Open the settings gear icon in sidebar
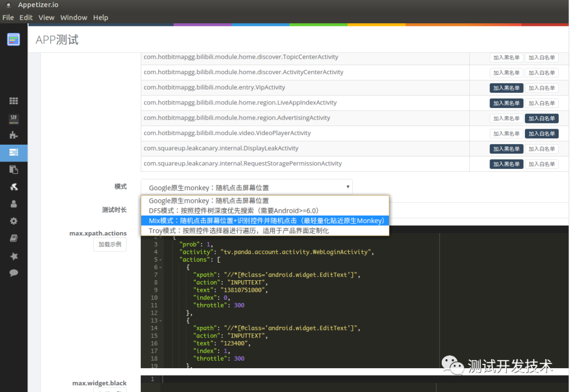This screenshot has width=572, height=392. pyautogui.click(x=13, y=221)
